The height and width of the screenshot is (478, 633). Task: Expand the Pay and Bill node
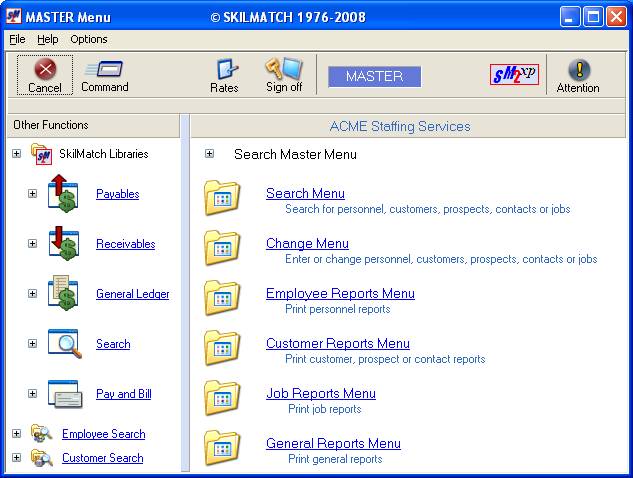pyautogui.click(x=32, y=394)
